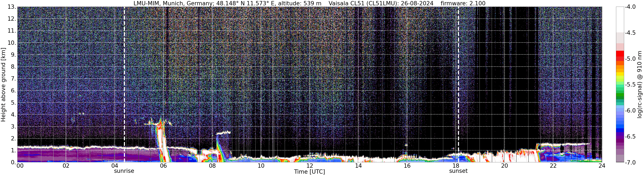This screenshot has width=644, height=176.
Task: Click the '20' time axis tick label
Action: [505, 166]
